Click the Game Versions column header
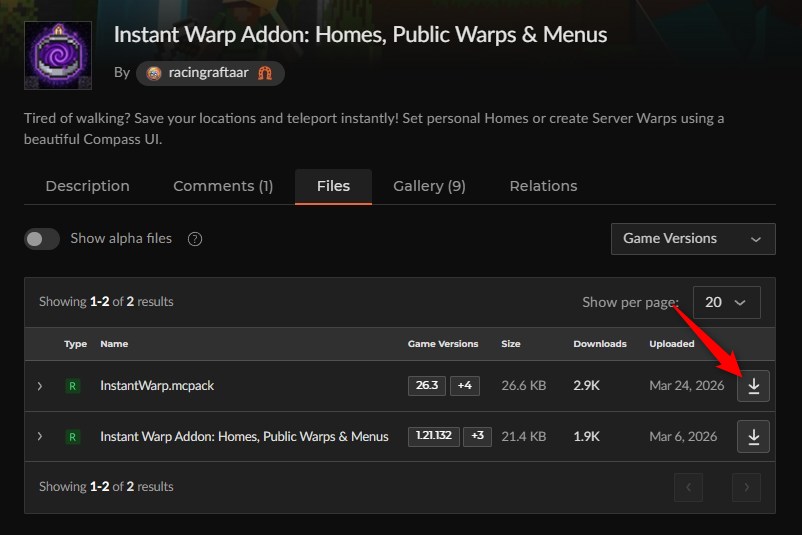This screenshot has height=535, width=802. pyautogui.click(x=443, y=344)
